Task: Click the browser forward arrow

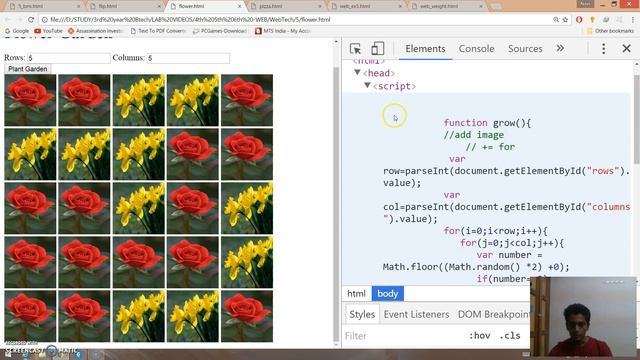Action: (19, 20)
